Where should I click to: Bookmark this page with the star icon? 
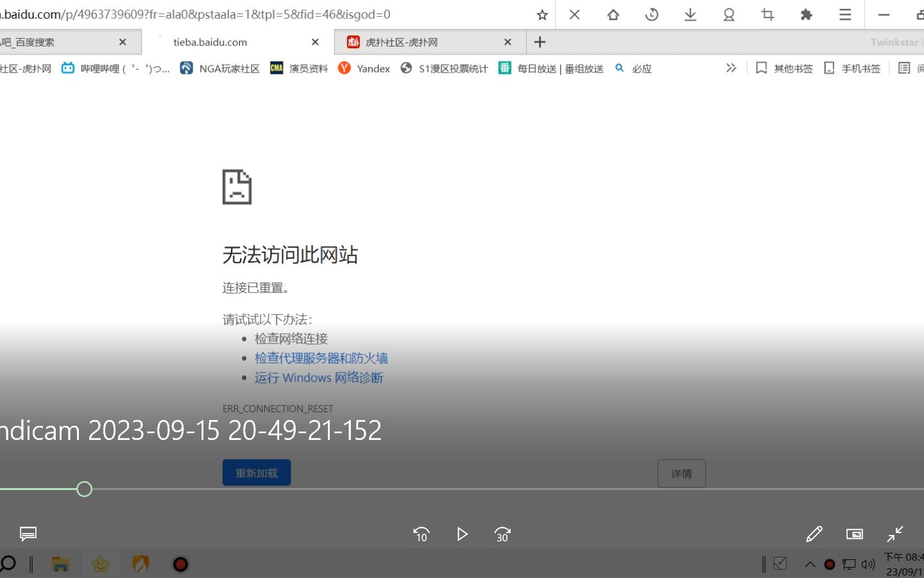coord(542,15)
